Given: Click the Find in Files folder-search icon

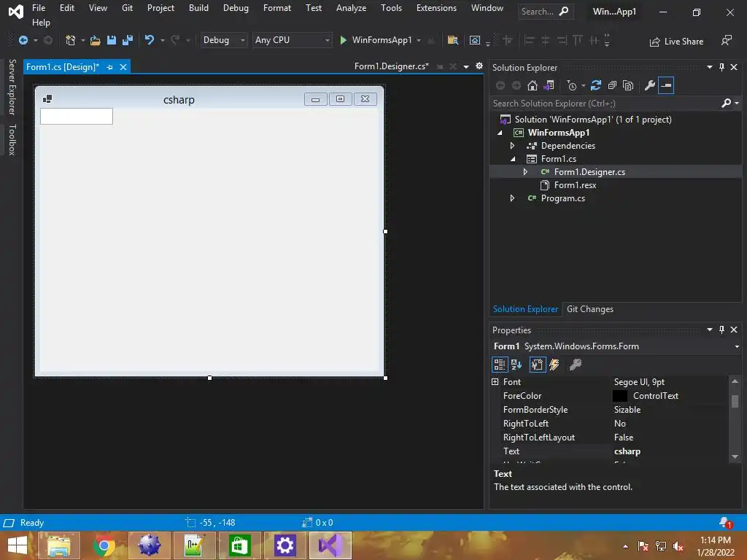Looking at the screenshot, I should [452, 41].
